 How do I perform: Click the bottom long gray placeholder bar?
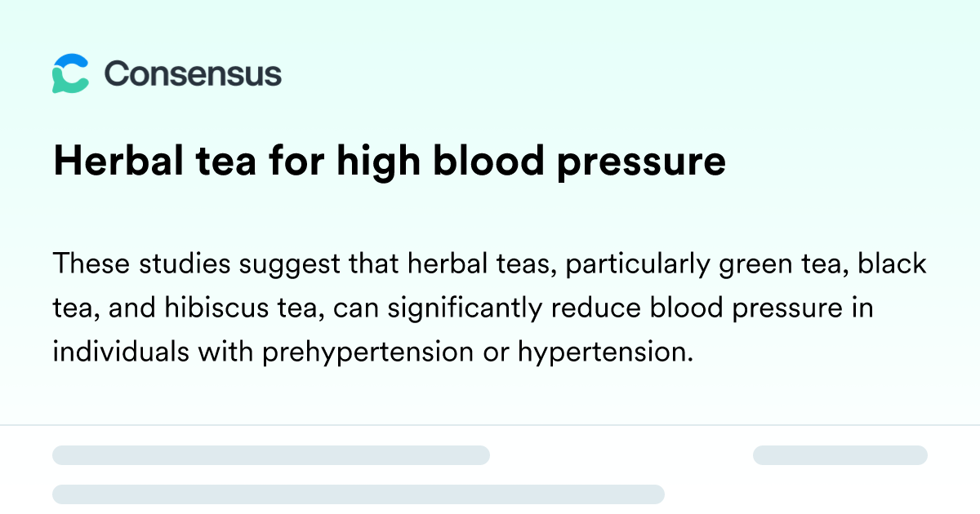coord(358,494)
